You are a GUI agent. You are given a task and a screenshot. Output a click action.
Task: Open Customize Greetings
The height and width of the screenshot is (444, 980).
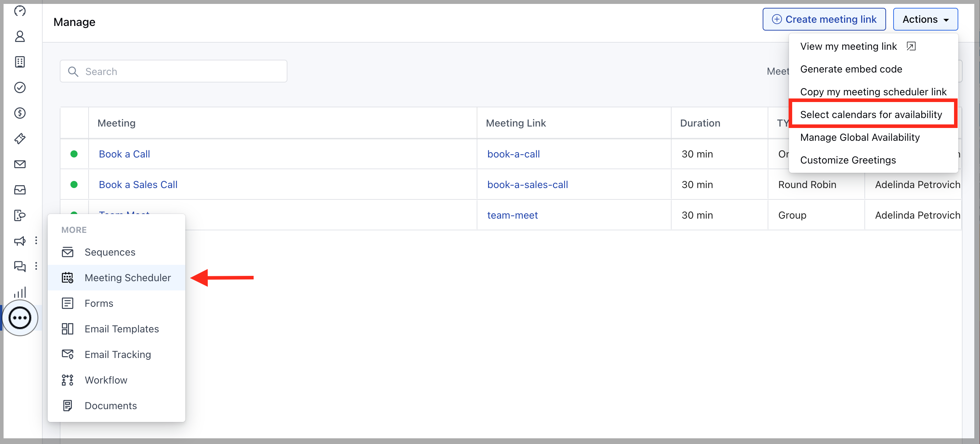click(x=848, y=160)
